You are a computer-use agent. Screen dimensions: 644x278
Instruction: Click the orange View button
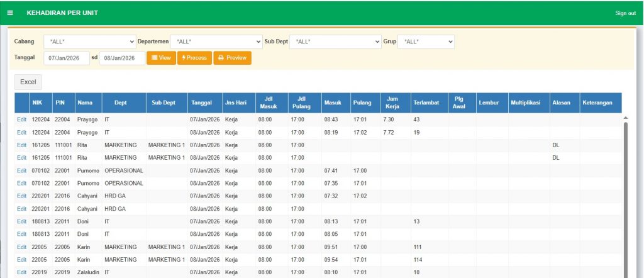coord(161,58)
